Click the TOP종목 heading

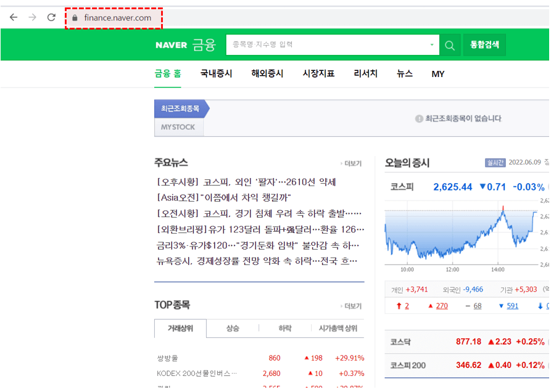tap(172, 304)
